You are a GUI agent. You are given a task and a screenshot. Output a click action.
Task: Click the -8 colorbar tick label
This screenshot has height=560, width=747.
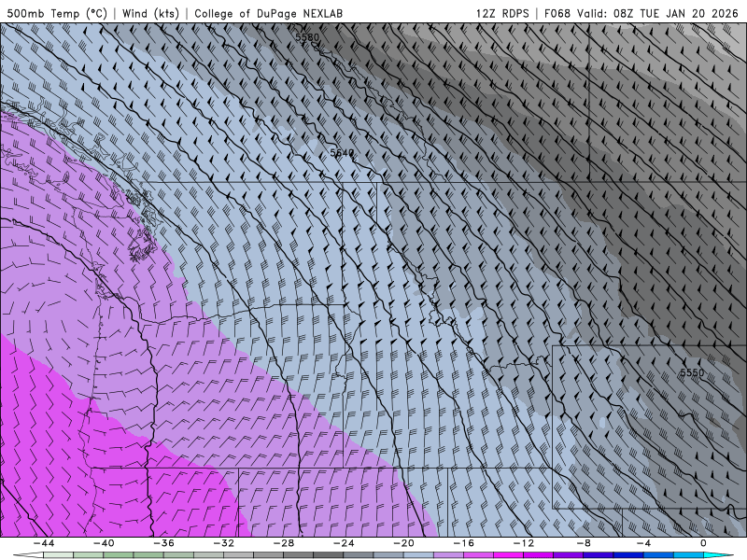pyautogui.click(x=585, y=543)
